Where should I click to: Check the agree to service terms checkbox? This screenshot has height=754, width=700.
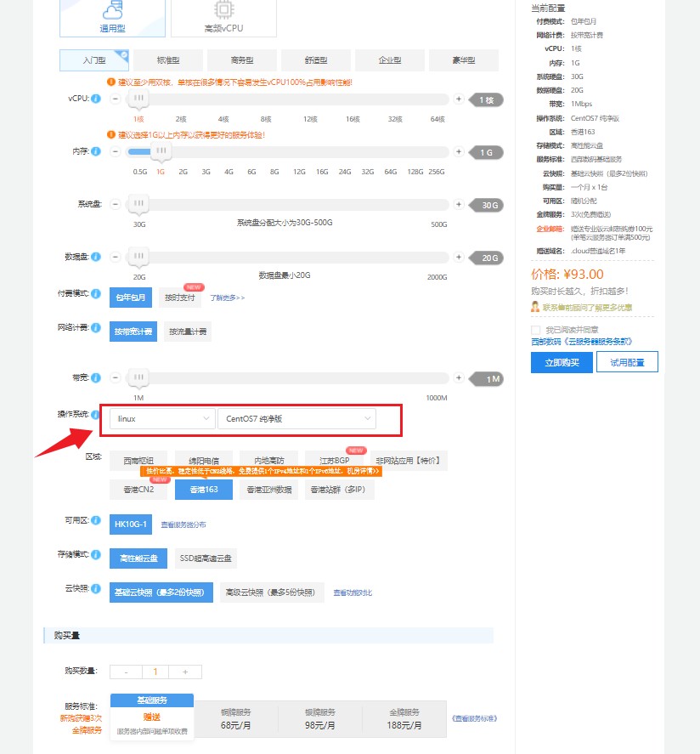pyautogui.click(x=535, y=330)
